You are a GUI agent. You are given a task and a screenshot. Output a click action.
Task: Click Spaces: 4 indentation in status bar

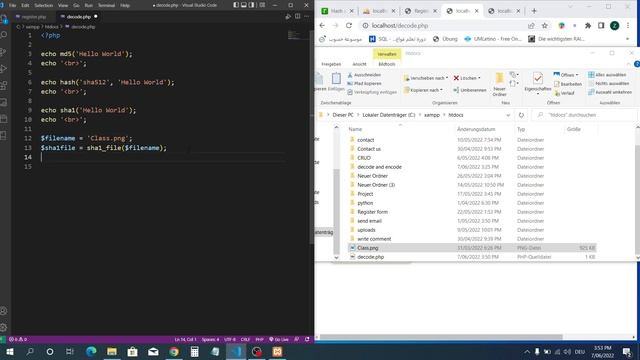(210, 339)
